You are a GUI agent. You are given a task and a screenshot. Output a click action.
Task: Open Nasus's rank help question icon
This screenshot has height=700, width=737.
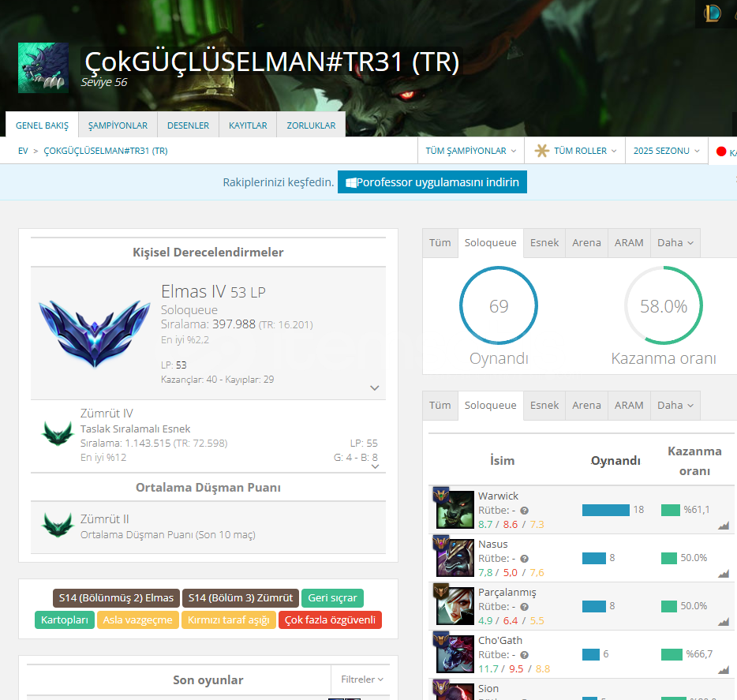point(524,559)
